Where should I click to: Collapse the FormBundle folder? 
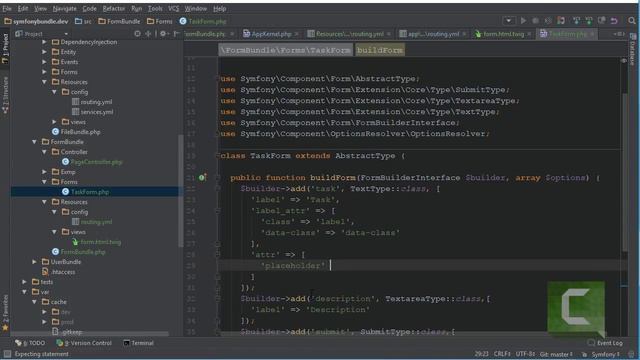(x=34, y=142)
